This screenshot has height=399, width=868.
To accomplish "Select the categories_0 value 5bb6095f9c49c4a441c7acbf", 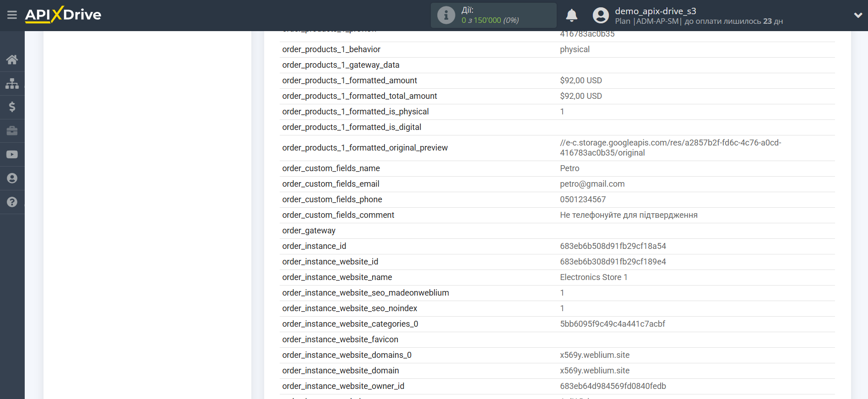I will [612, 324].
